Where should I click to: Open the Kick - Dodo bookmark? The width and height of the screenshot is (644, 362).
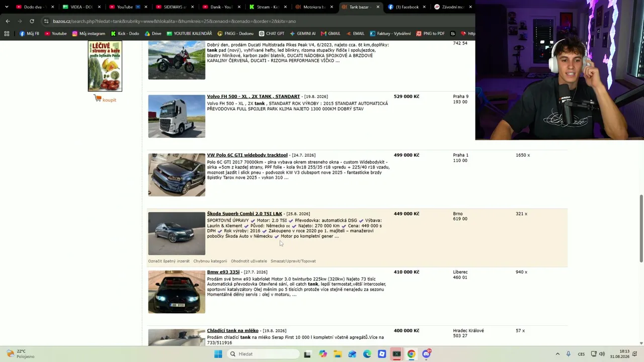125,34
